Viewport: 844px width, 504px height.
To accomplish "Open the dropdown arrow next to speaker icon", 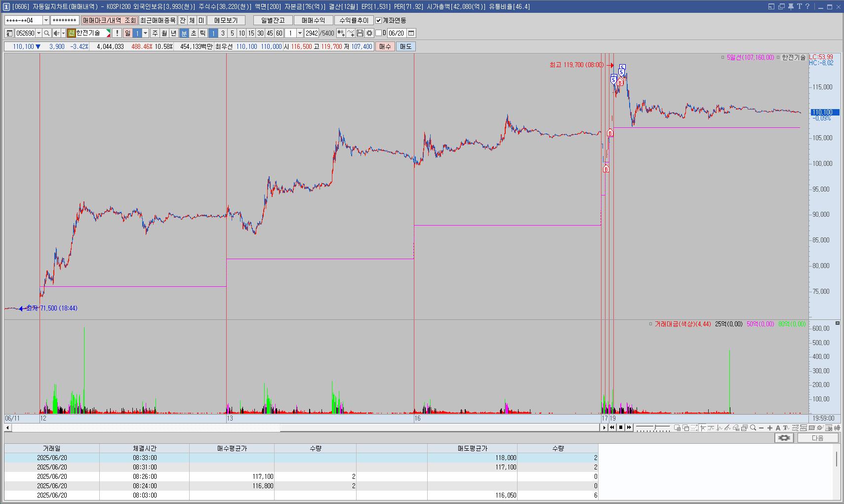I will [63, 33].
